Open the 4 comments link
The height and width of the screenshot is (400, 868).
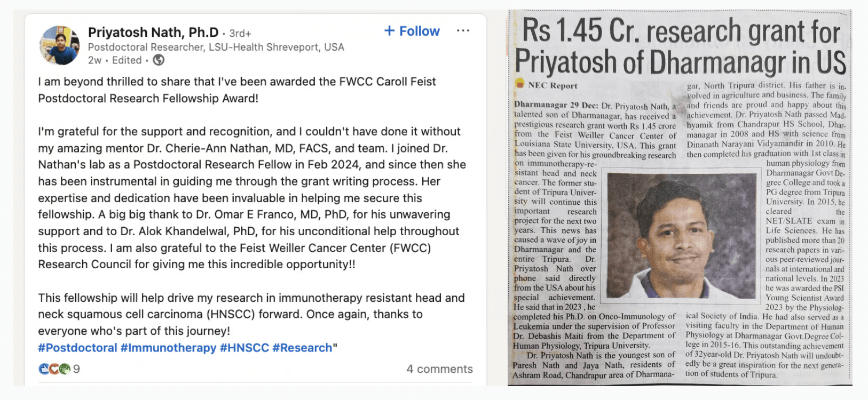click(x=439, y=369)
